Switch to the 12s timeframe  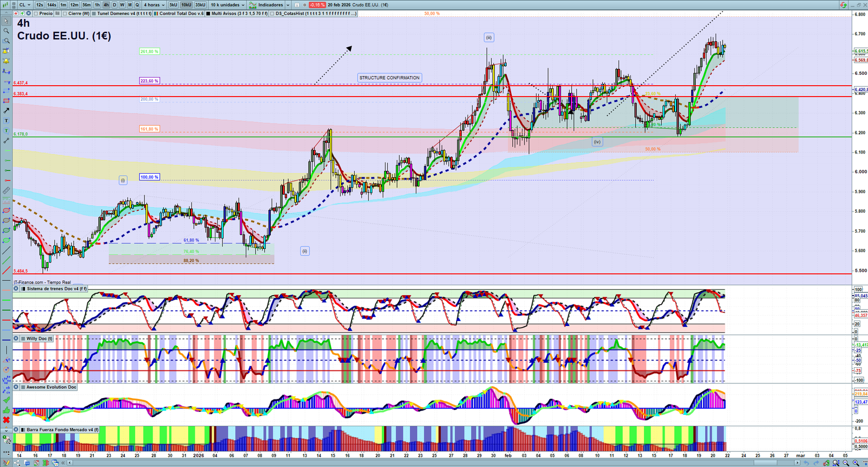point(40,5)
